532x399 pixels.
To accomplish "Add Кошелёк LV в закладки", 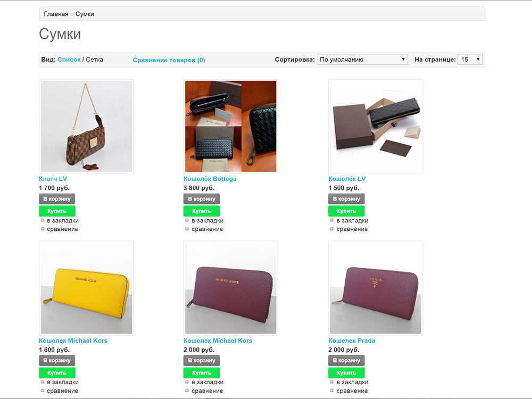I will (x=353, y=221).
